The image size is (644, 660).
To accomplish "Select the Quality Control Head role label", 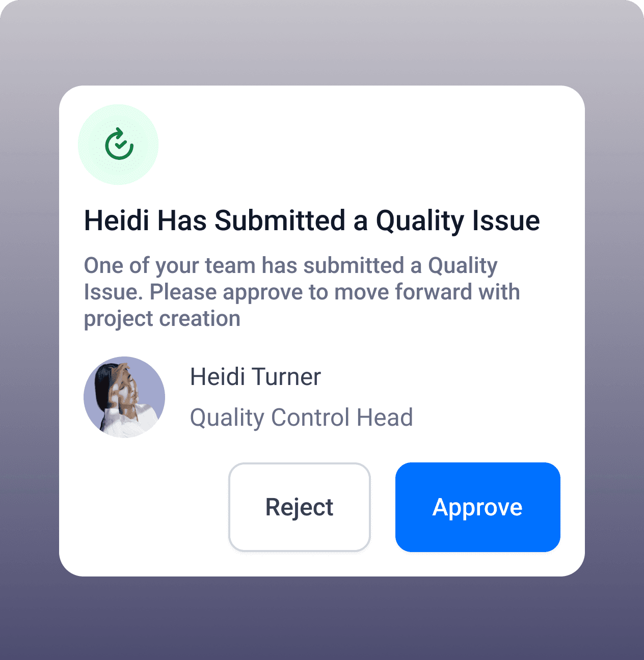I will pyautogui.click(x=301, y=417).
